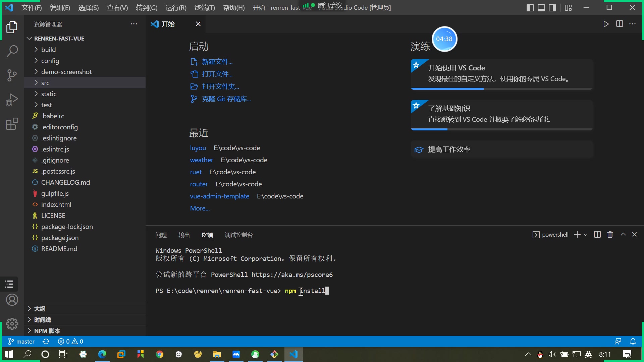Image resolution: width=644 pixels, height=362 pixels.
Task: Open the Accounts menu icon
Action: pos(12,300)
